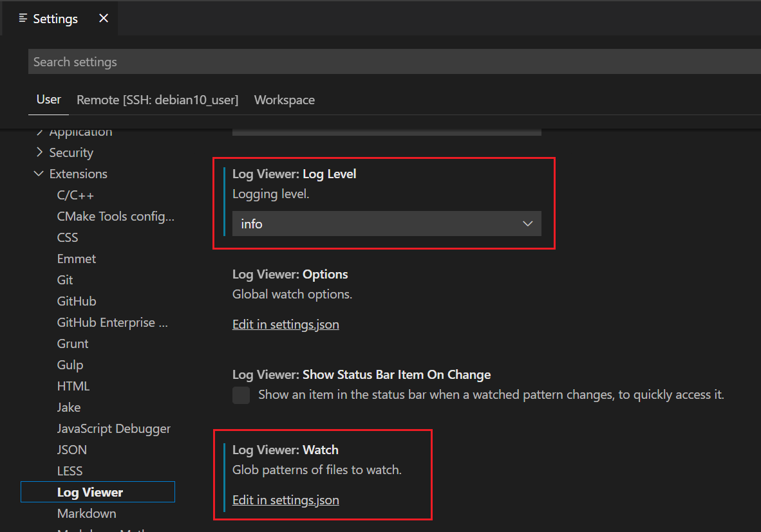The height and width of the screenshot is (532, 761).
Task: Open GitHub Enterprise settings
Action: coord(112,322)
